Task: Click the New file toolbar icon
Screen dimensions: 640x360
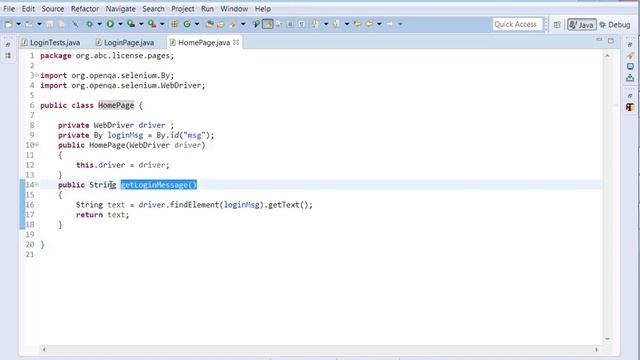Action: pos(8,24)
